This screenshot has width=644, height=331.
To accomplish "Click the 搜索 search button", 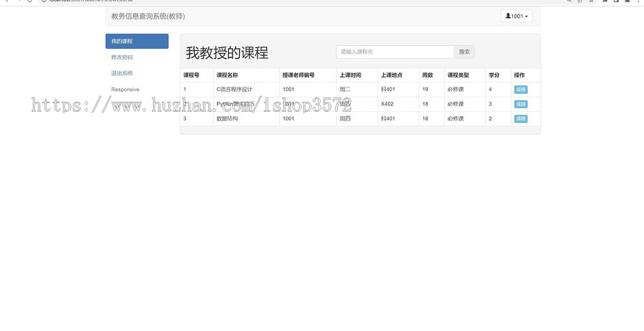I will (464, 52).
